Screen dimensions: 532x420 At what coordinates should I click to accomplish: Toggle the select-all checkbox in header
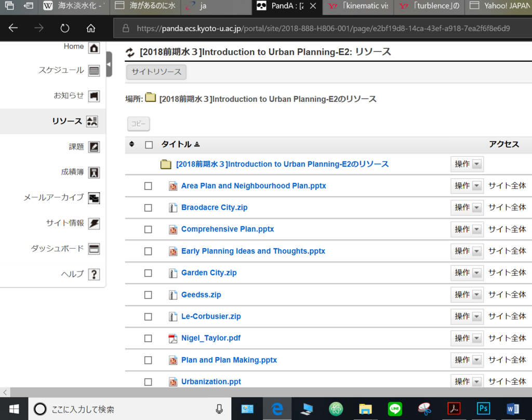coord(149,145)
